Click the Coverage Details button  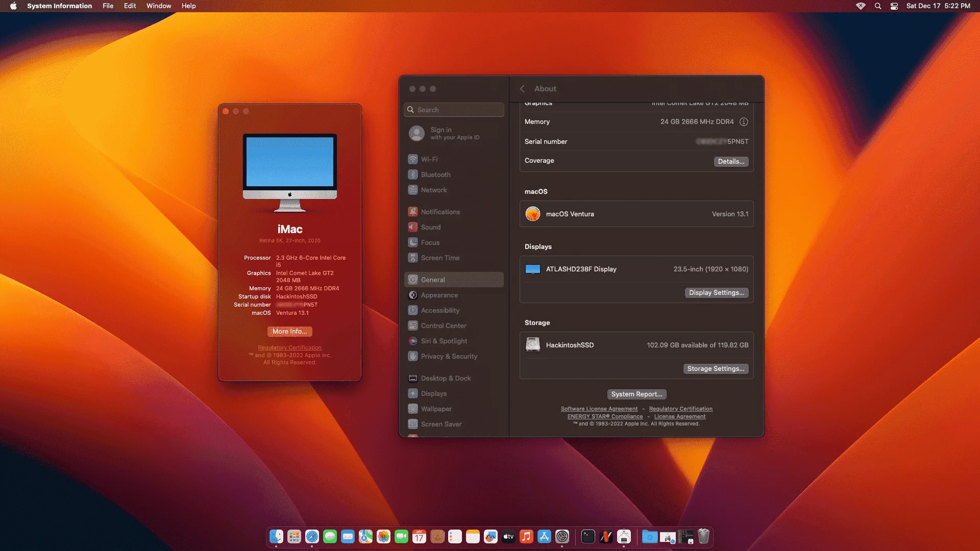tap(731, 162)
